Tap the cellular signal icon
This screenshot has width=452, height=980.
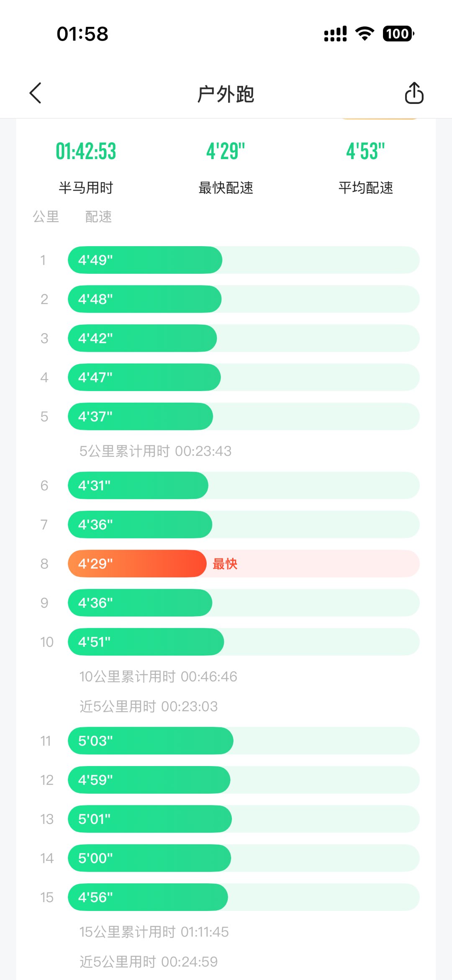(x=335, y=33)
